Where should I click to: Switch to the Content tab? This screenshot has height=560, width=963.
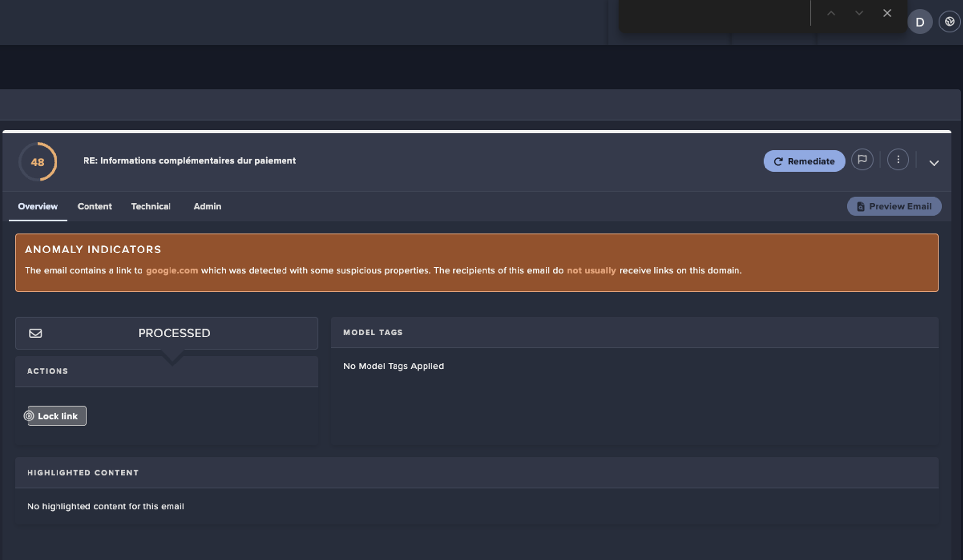pyautogui.click(x=94, y=206)
